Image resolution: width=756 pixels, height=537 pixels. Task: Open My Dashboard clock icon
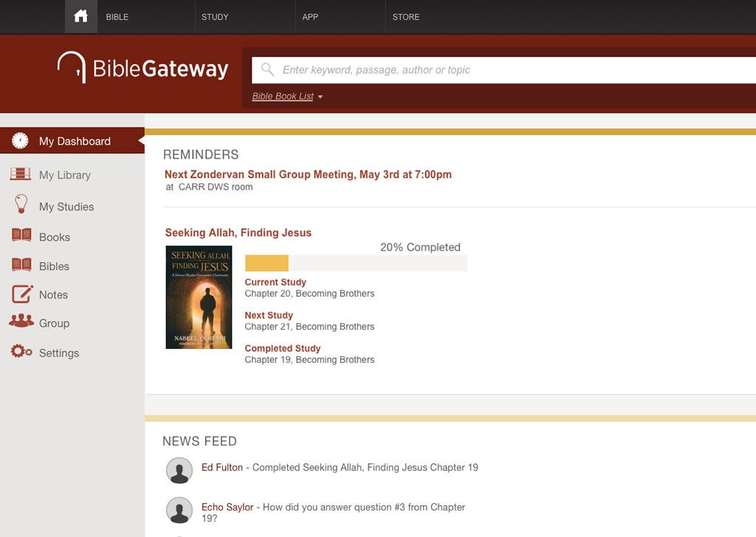pyautogui.click(x=20, y=141)
